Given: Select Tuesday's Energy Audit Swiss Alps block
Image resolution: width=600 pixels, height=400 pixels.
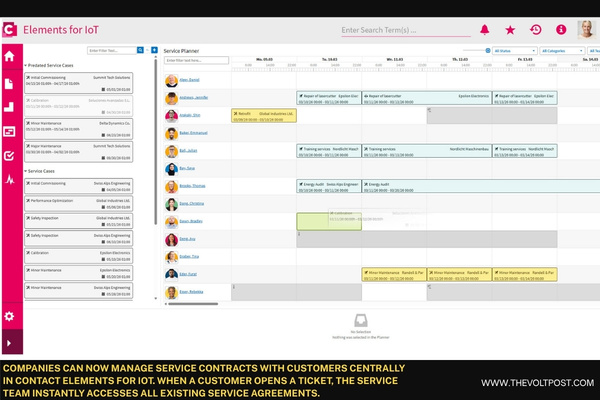Looking at the screenshot, I should click(x=329, y=186).
